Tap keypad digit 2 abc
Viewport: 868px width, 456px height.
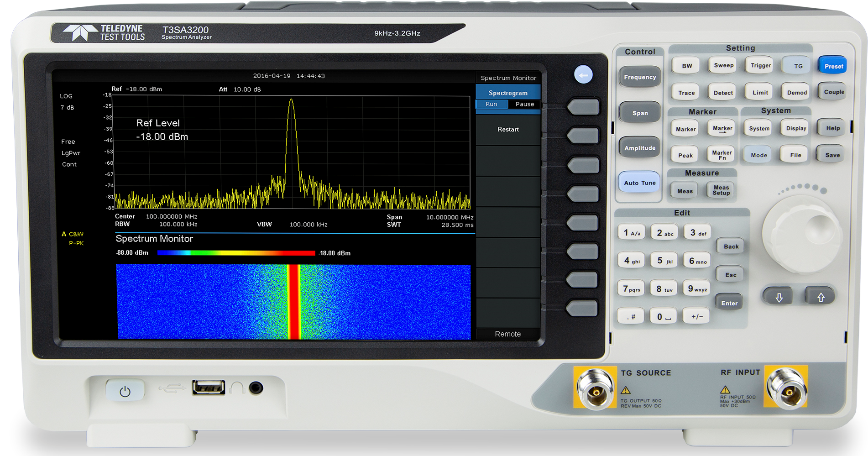[x=665, y=233]
